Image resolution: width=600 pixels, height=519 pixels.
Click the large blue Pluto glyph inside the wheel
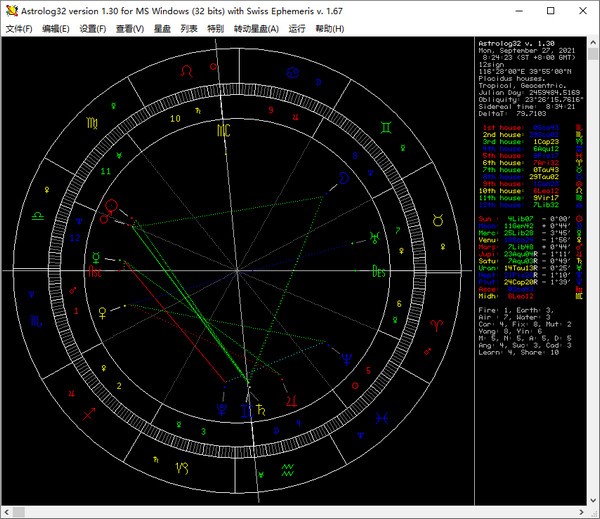222,408
